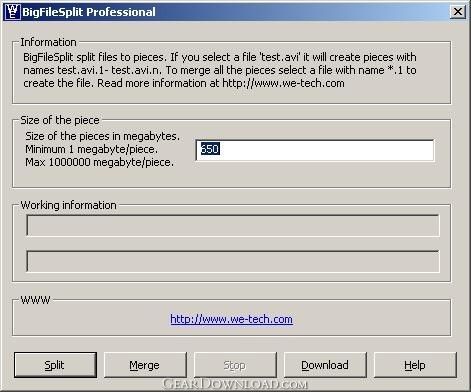
Task: Click the Merge button
Action: point(145,365)
